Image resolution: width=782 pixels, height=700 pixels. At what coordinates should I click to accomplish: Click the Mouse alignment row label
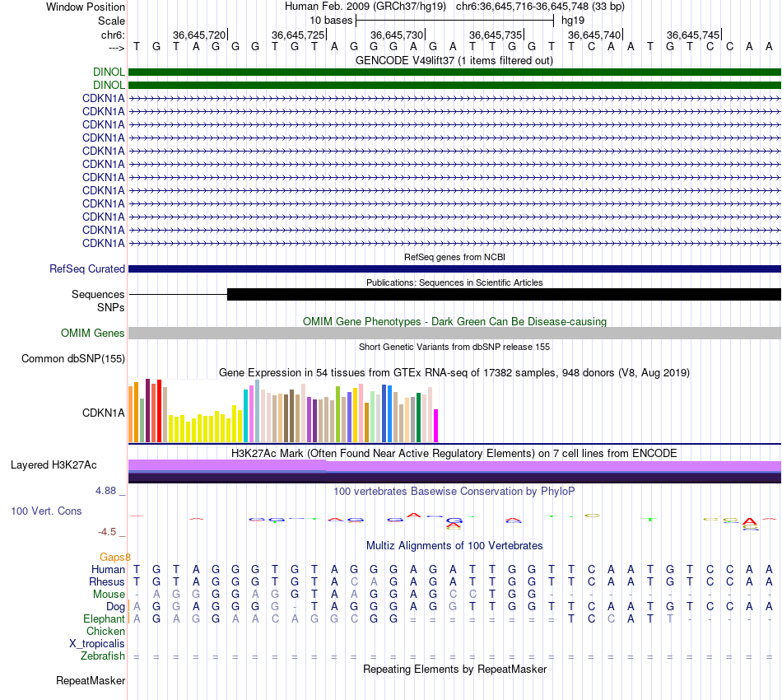(109, 595)
